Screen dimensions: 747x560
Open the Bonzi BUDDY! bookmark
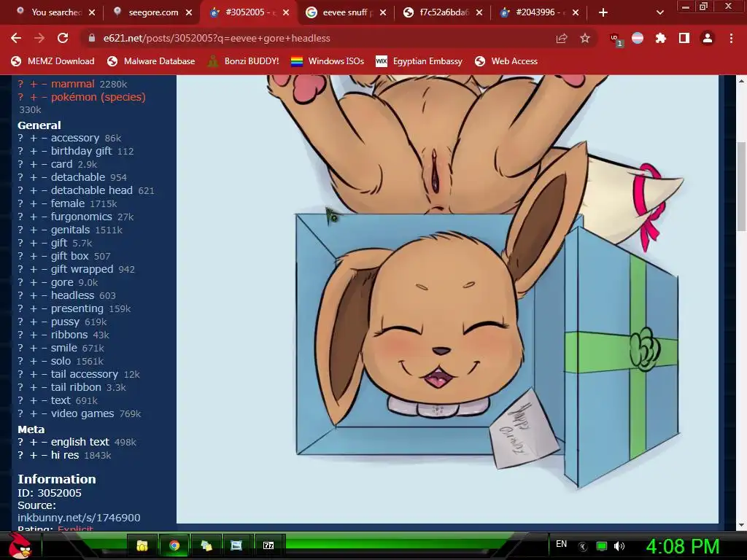pyautogui.click(x=244, y=61)
